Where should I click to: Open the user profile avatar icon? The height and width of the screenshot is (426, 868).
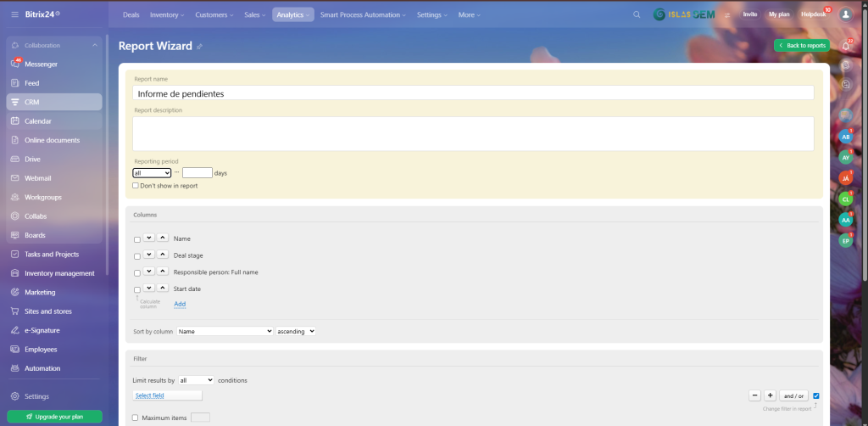click(x=845, y=14)
